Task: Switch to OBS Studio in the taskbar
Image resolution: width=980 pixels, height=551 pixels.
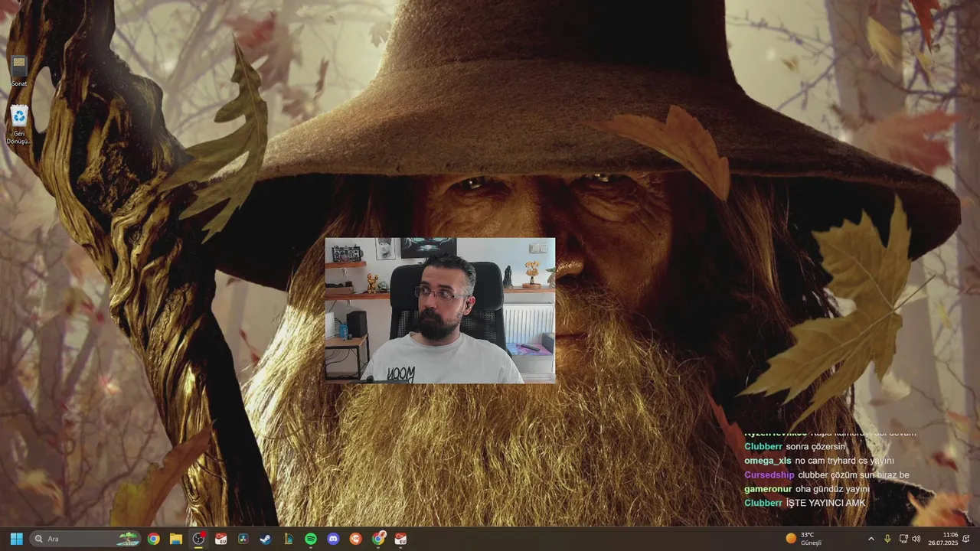Action: click(x=199, y=539)
